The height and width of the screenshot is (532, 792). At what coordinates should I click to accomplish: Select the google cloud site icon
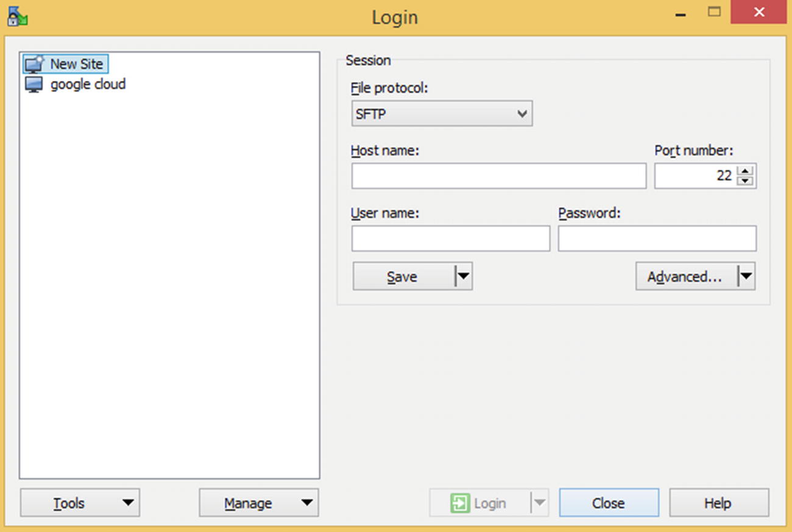pos(34,84)
